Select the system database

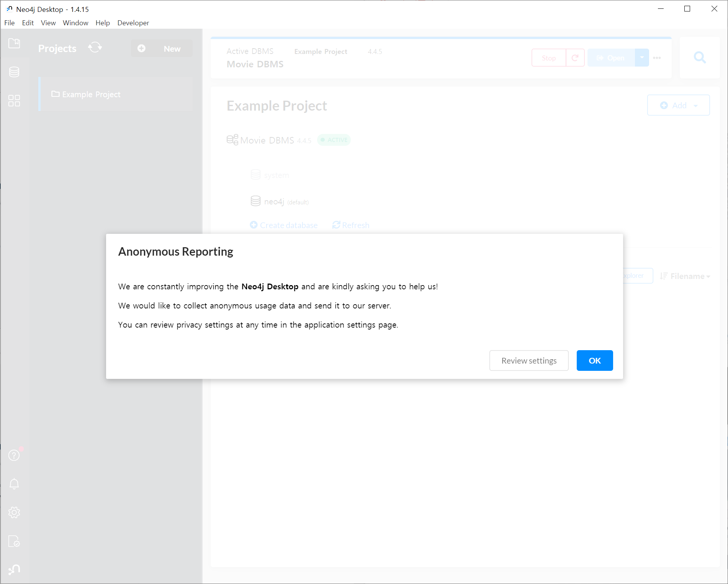coord(270,175)
